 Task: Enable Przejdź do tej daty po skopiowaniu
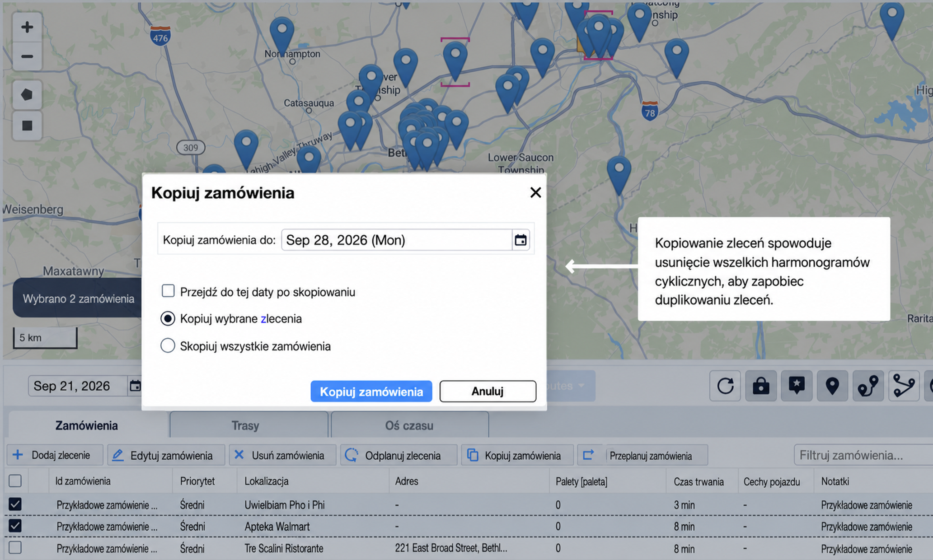pos(168,291)
